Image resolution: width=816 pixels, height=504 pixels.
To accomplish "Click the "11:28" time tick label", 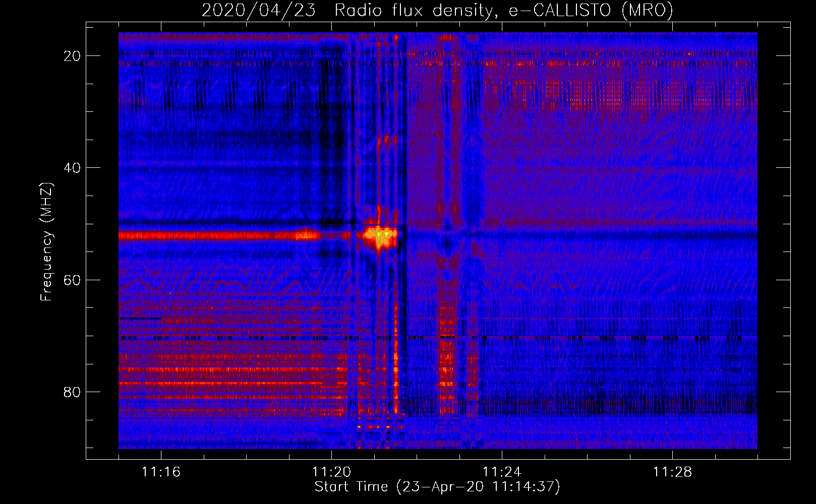I will pos(672,472).
